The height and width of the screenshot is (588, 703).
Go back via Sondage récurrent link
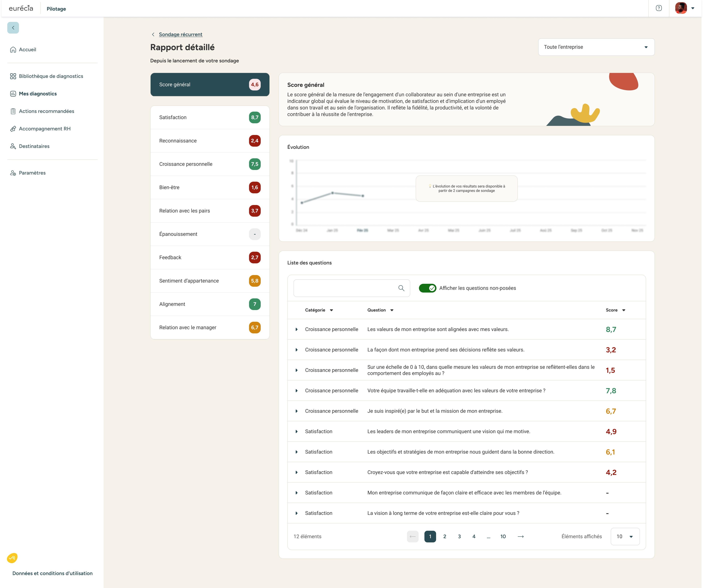[180, 34]
